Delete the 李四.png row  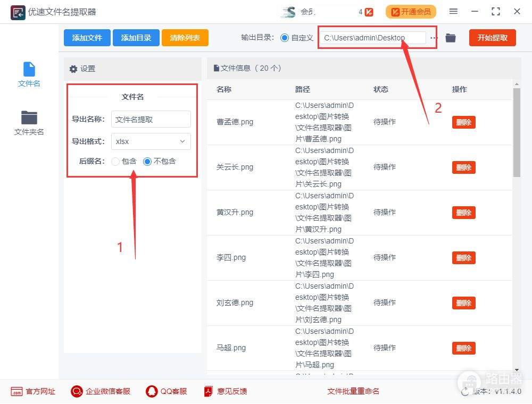(463, 258)
